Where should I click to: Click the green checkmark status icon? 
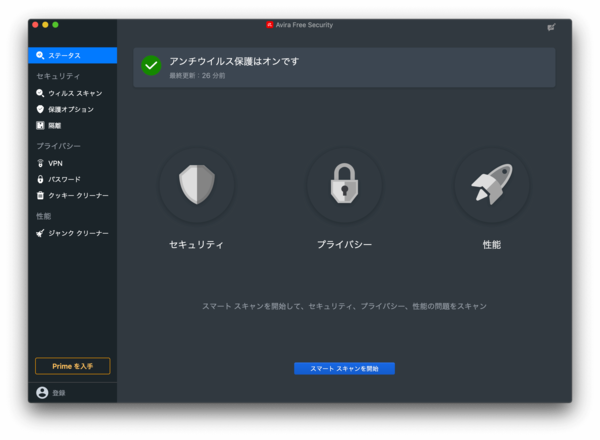(x=151, y=66)
